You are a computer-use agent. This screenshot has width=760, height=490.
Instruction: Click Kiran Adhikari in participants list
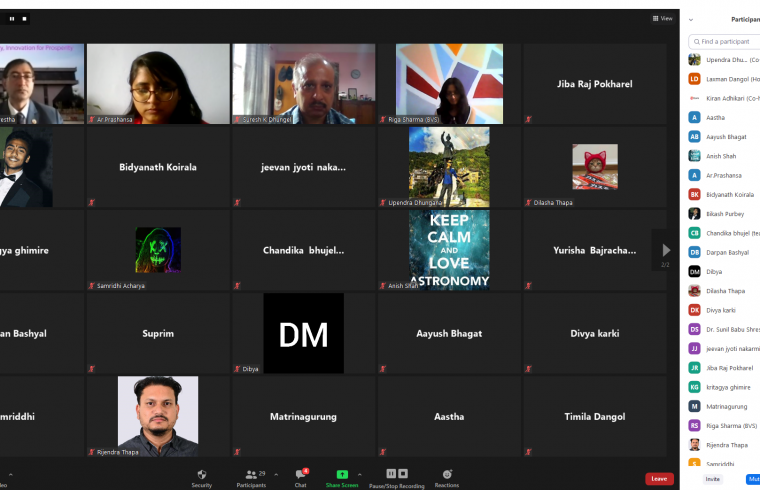point(724,98)
